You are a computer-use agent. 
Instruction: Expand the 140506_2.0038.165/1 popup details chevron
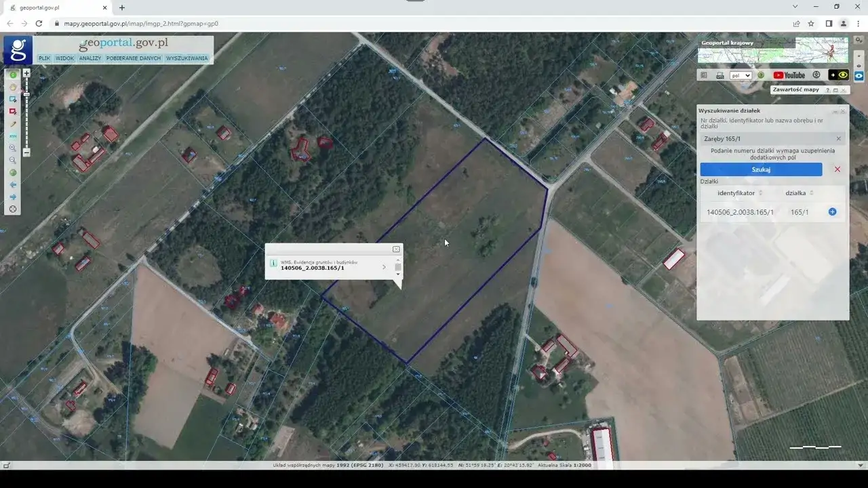[x=384, y=267]
